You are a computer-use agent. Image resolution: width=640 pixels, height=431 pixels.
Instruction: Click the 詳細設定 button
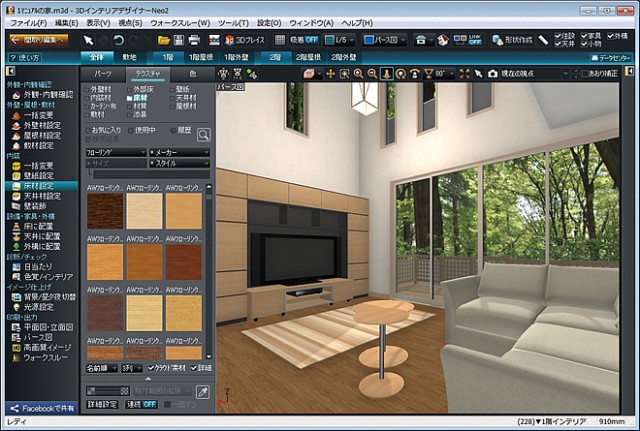(x=101, y=404)
